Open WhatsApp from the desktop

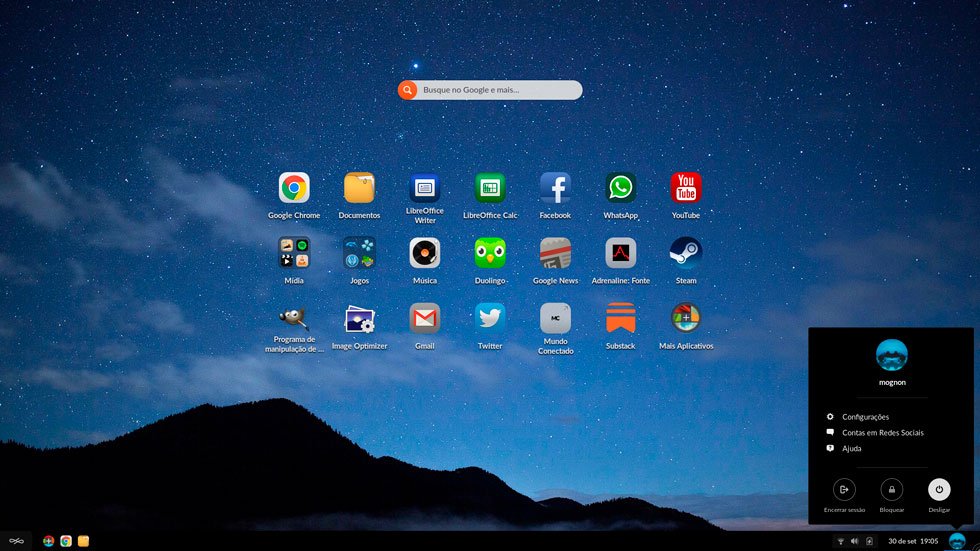pos(621,188)
